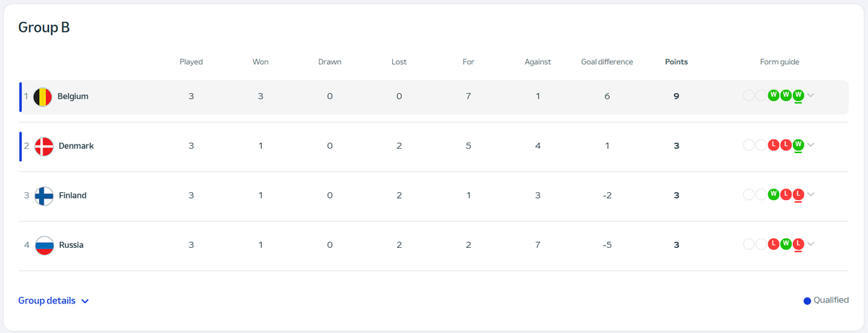Click Russia's green W form badge
This screenshot has width=868, height=333.
pos(786,244)
